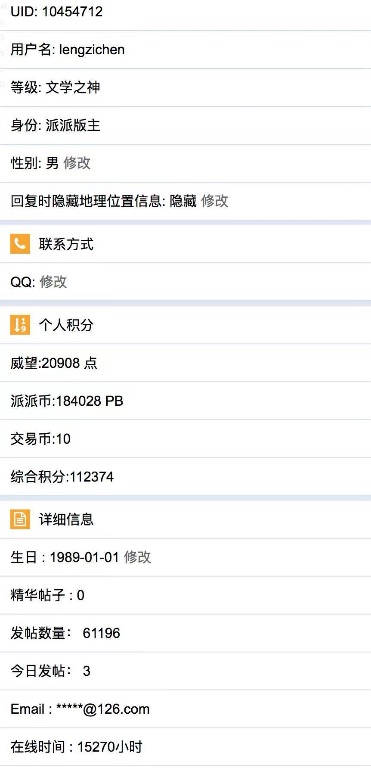Select the 用户名 lengzichen row
This screenshot has width=371, height=768.
pos(185,49)
